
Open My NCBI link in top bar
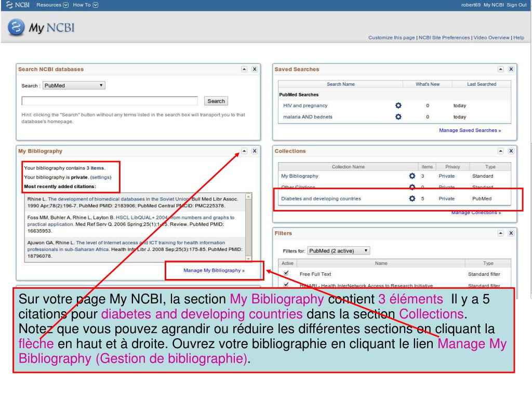(x=494, y=5)
